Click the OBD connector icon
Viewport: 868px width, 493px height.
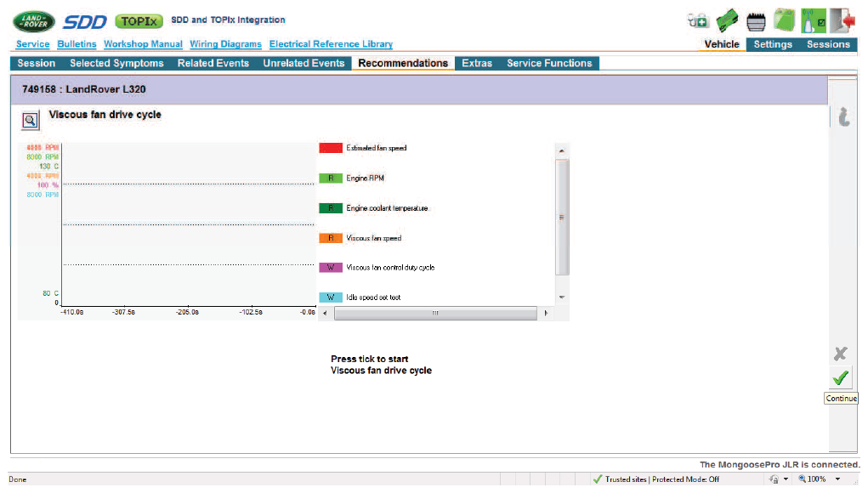point(756,21)
